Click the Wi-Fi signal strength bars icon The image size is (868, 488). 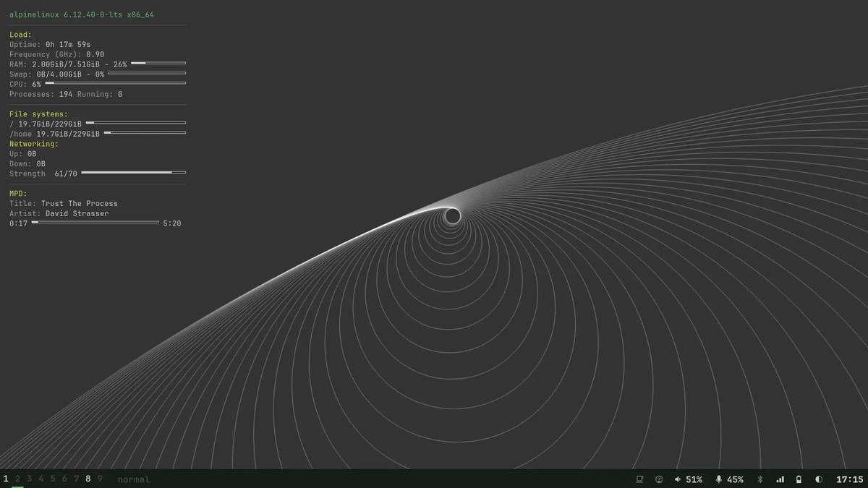click(780, 479)
